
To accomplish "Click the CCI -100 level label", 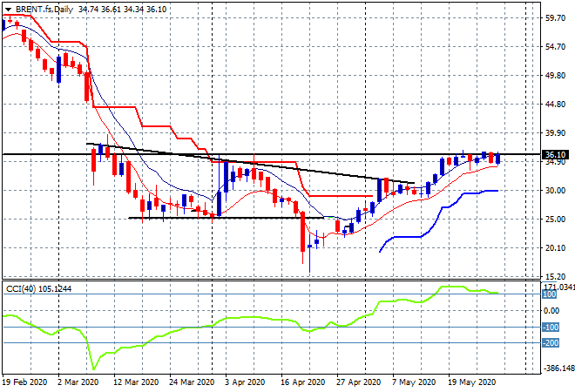I will (551, 327).
